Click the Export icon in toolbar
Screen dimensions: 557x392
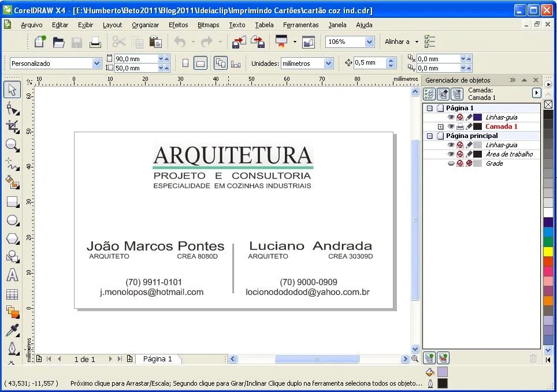tap(258, 42)
